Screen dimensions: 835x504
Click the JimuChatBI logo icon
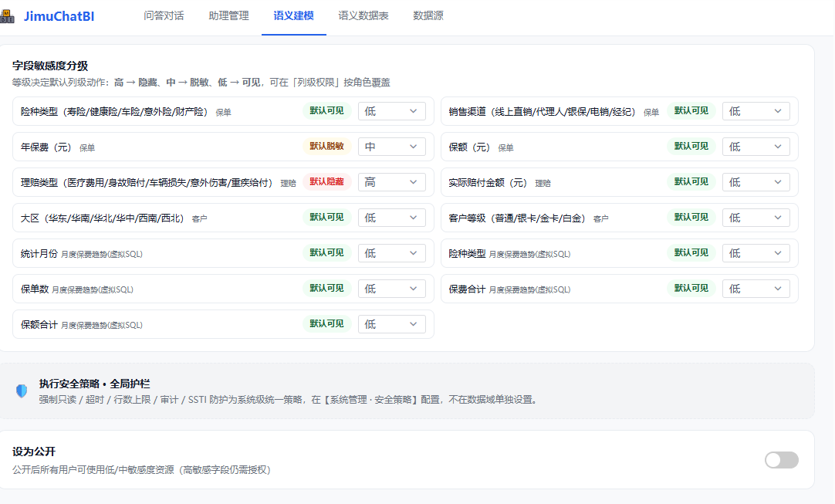(x=7, y=16)
